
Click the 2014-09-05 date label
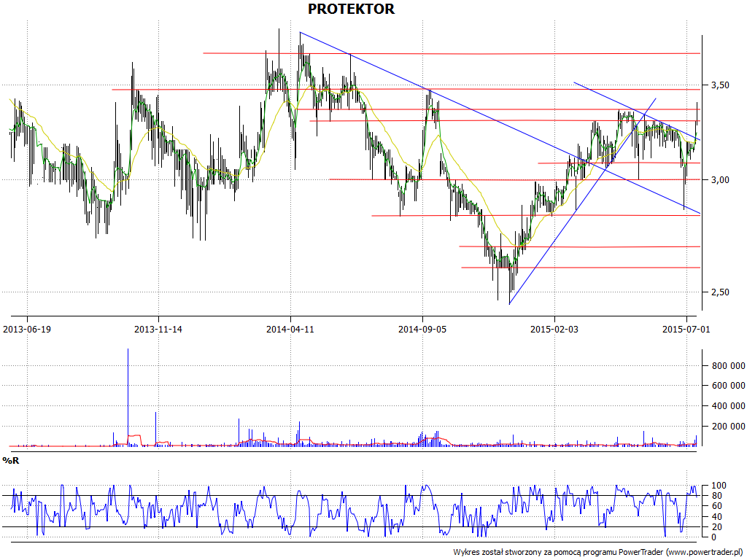coord(422,329)
